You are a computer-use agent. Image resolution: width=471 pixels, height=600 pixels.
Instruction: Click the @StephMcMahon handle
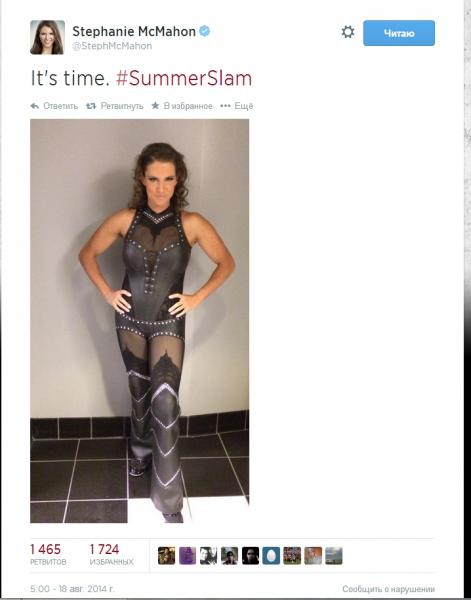point(112,46)
